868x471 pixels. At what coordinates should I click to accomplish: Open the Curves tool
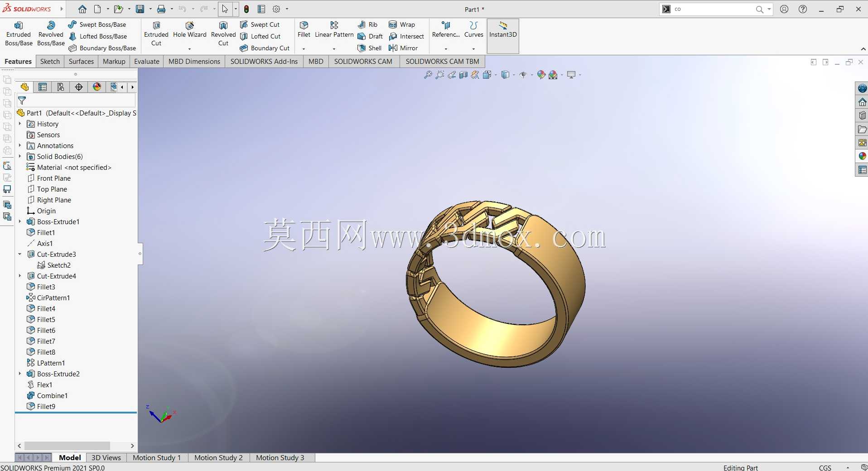point(474,30)
